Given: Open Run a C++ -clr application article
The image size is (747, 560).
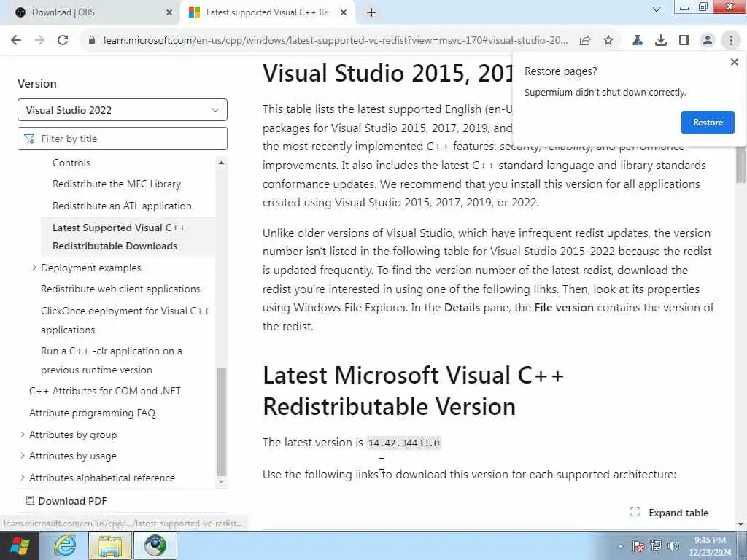Looking at the screenshot, I should click(x=112, y=360).
